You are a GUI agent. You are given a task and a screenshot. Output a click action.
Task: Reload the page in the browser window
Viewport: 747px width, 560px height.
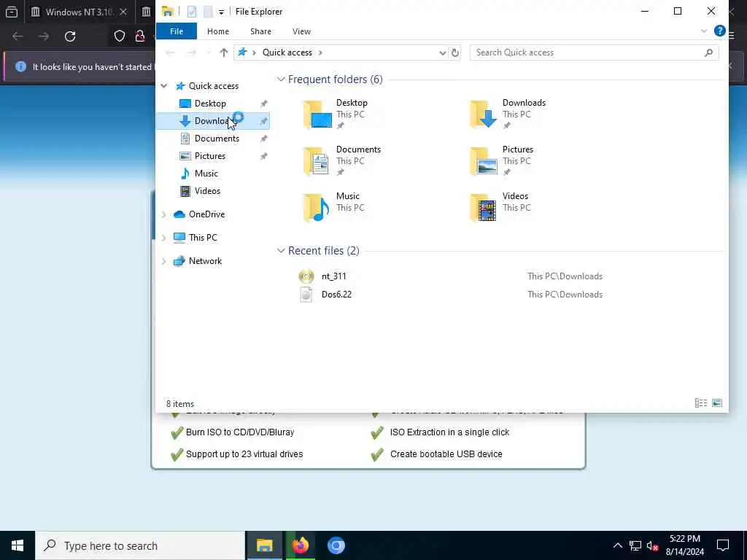(x=70, y=36)
